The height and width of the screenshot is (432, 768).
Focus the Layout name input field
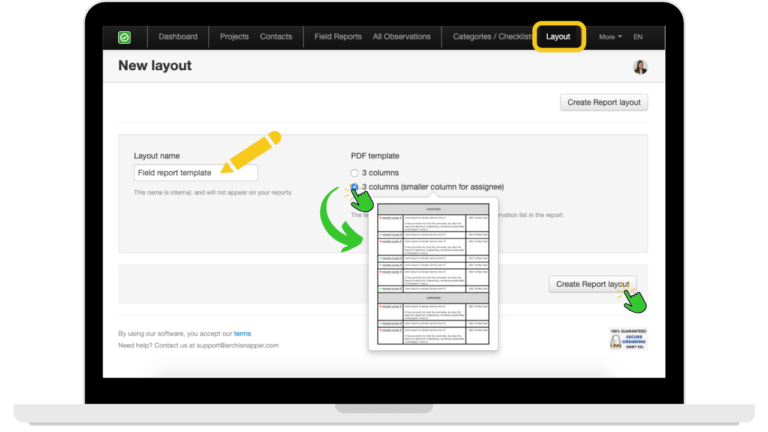(x=195, y=173)
